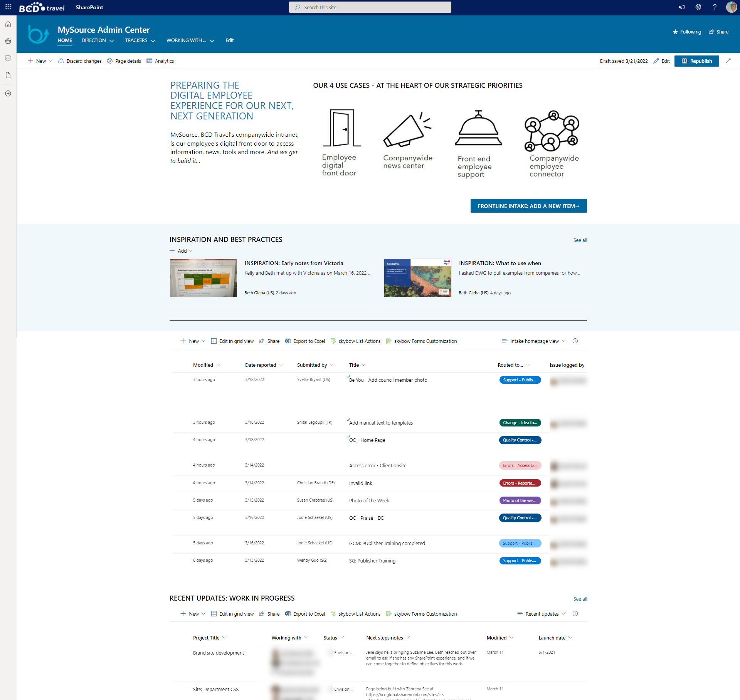Click See all link in Inspiration section
This screenshot has height=700, width=740.
579,240
